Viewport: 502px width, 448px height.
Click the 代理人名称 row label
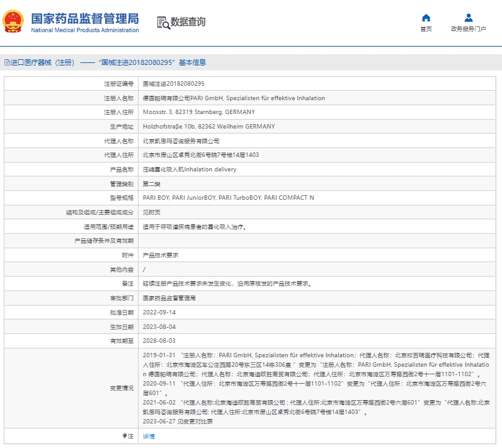point(119,141)
